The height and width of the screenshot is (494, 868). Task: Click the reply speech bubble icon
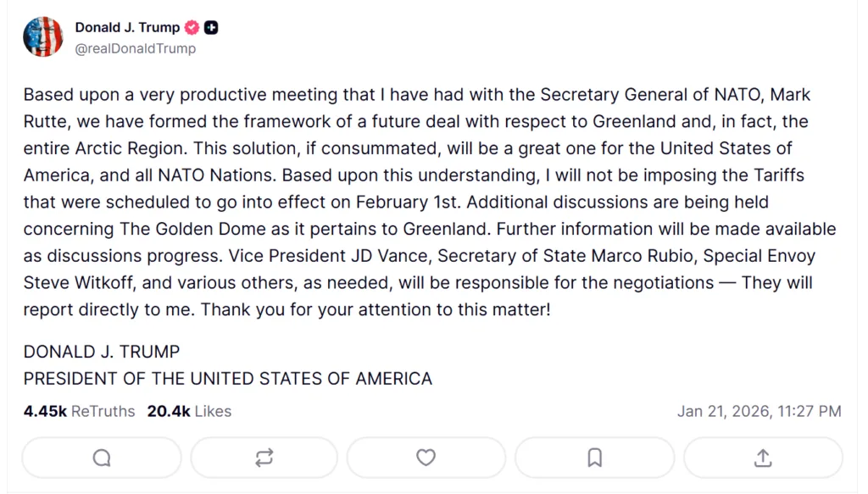pos(102,458)
